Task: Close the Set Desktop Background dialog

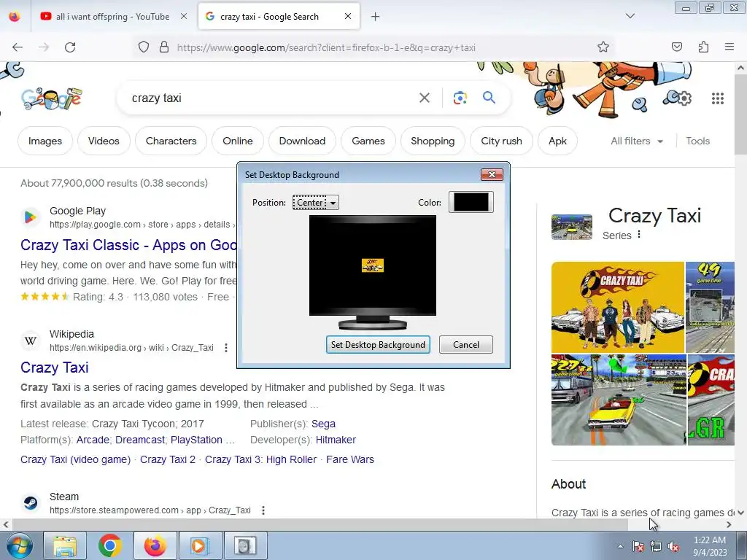Action: [492, 175]
